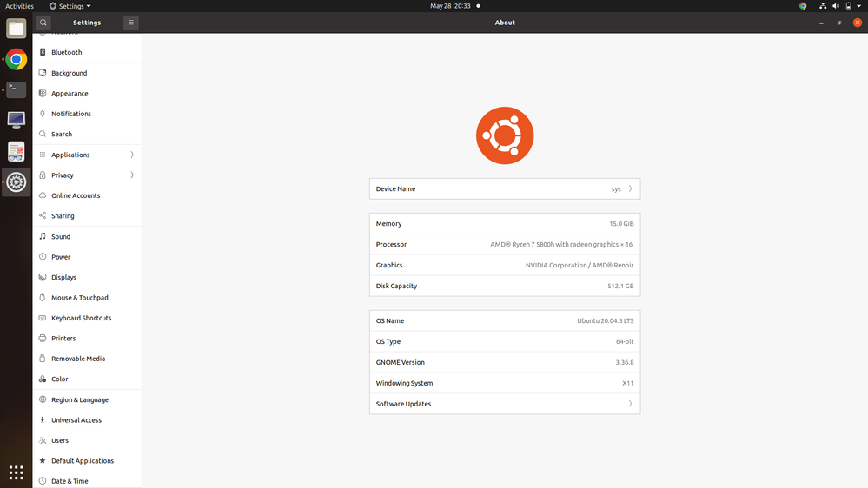
Task: Select the Region & Language globe icon
Action: pyautogui.click(x=43, y=399)
